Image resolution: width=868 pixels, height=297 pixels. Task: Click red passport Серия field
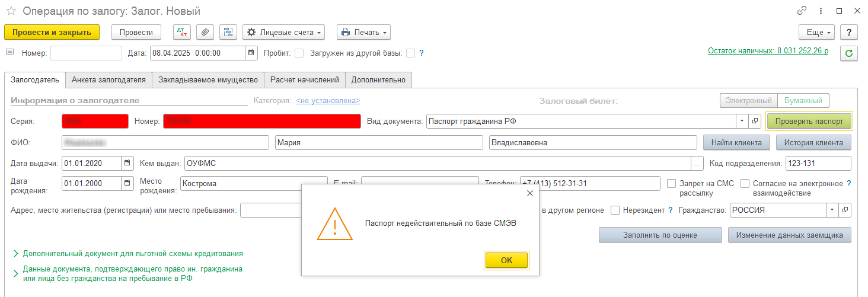[95, 121]
